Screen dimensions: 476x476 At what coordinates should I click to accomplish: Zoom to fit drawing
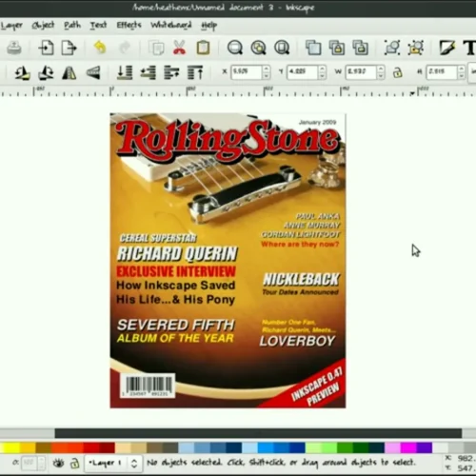258,48
